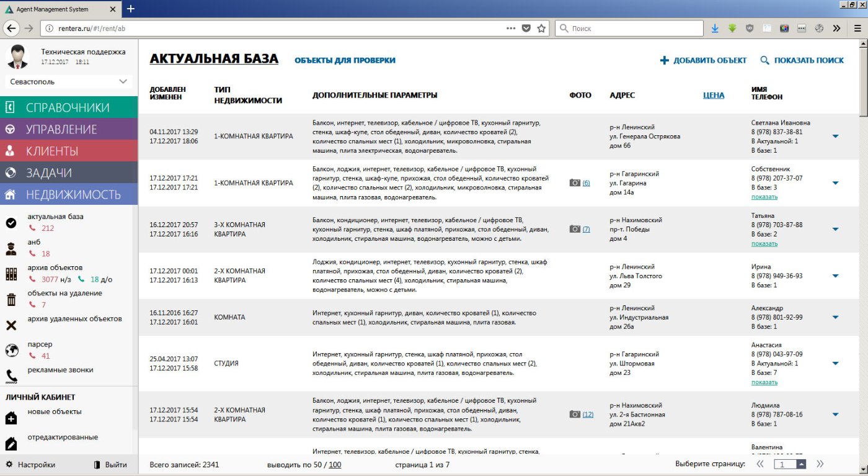Click the trash icon for objects pending deletion
The width and height of the screenshot is (868, 476).
(x=11, y=300)
